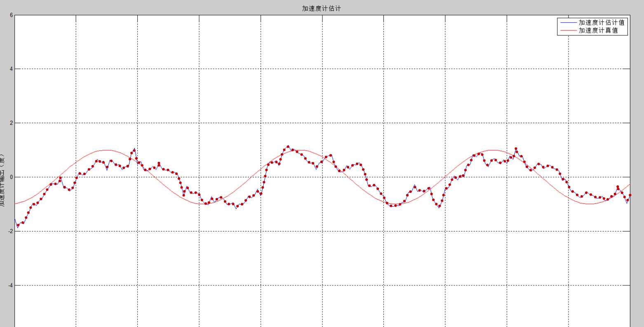Click the y-axis tick label -4
Screen dimensions: 644x327
point(10,285)
